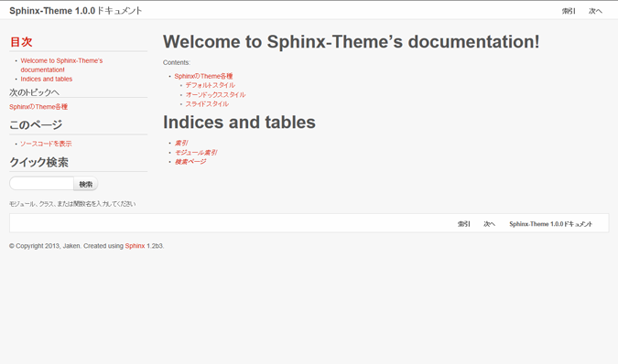Screen dimensions: 618x364
Task: Open SphinxのTheme各種 in the Contents list
Action: pyautogui.click(x=203, y=76)
